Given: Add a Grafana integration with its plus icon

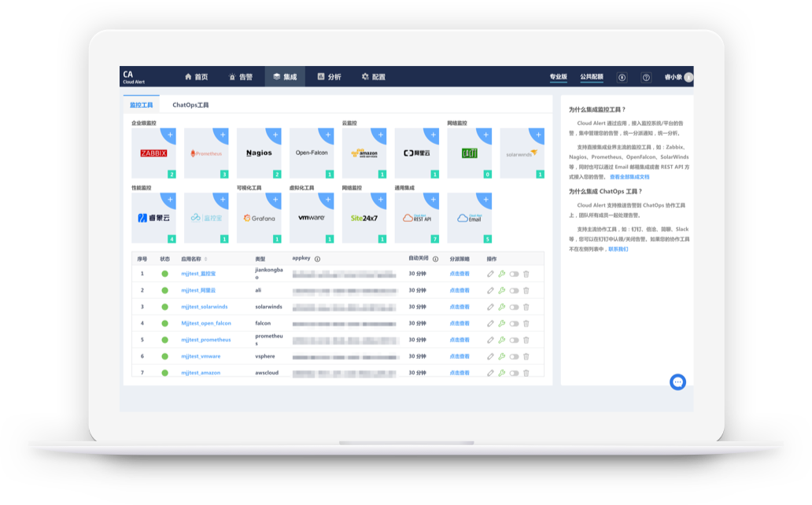Looking at the screenshot, I should tap(275, 200).
